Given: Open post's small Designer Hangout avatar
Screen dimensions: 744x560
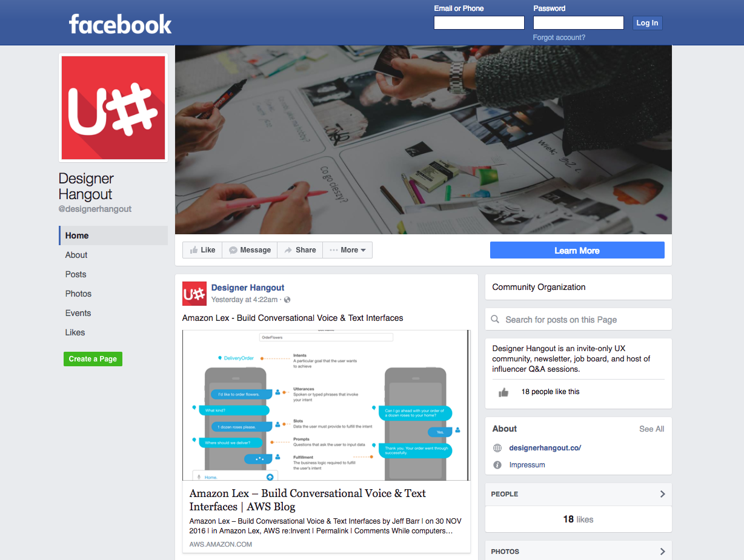Looking at the screenshot, I should [x=194, y=294].
